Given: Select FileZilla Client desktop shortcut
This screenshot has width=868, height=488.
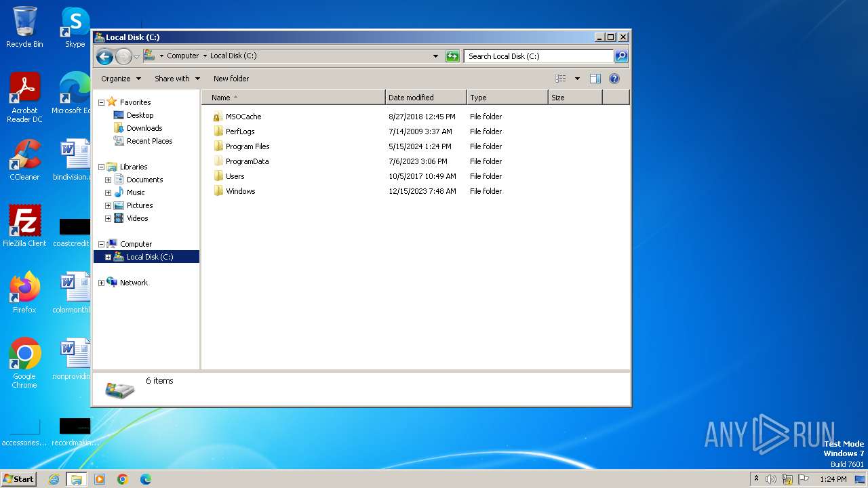Looking at the screenshot, I should coord(24,226).
